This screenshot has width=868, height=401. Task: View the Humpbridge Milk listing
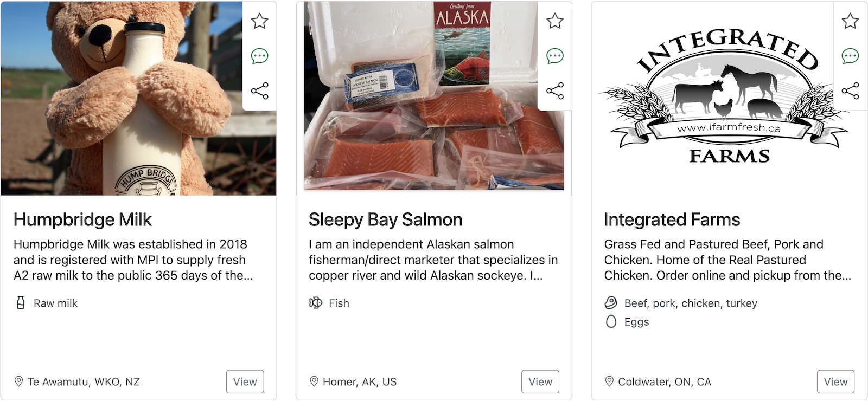[245, 381]
